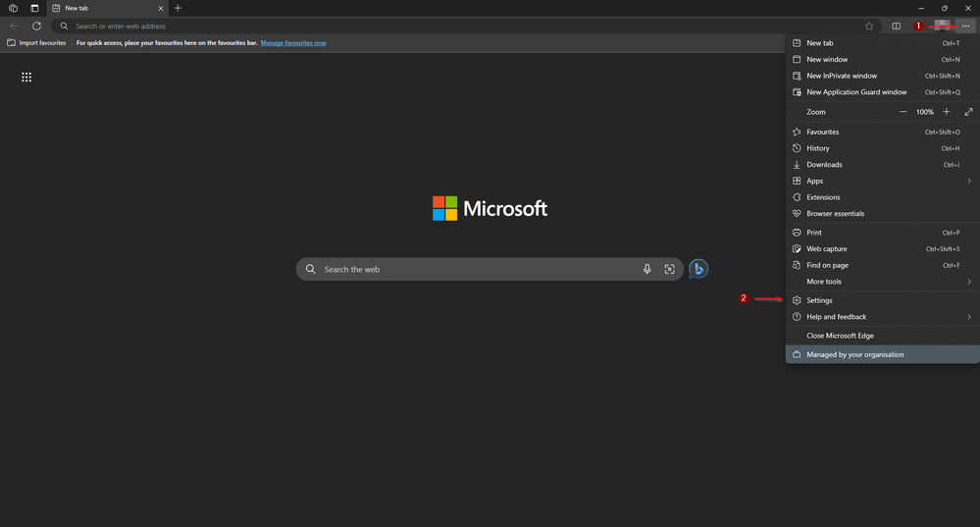Image resolution: width=980 pixels, height=527 pixels.
Task: Open Favourites from menu
Action: click(x=882, y=132)
